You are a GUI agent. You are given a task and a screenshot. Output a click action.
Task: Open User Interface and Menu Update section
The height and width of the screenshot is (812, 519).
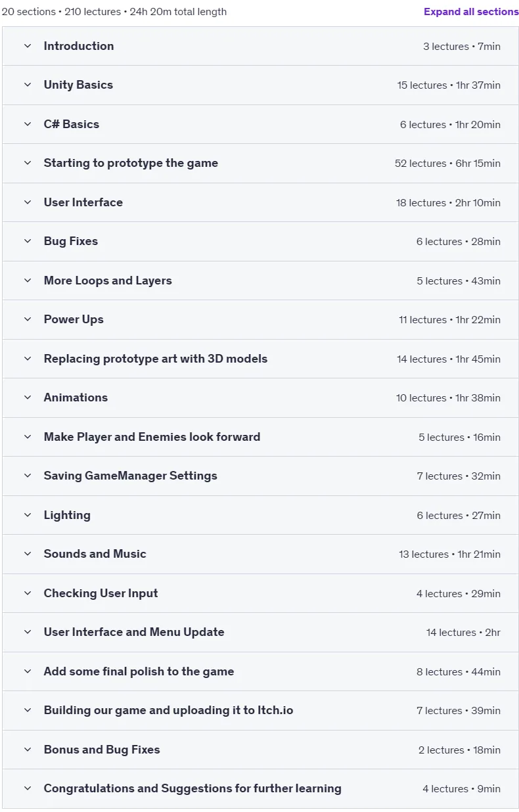pyautogui.click(x=260, y=632)
